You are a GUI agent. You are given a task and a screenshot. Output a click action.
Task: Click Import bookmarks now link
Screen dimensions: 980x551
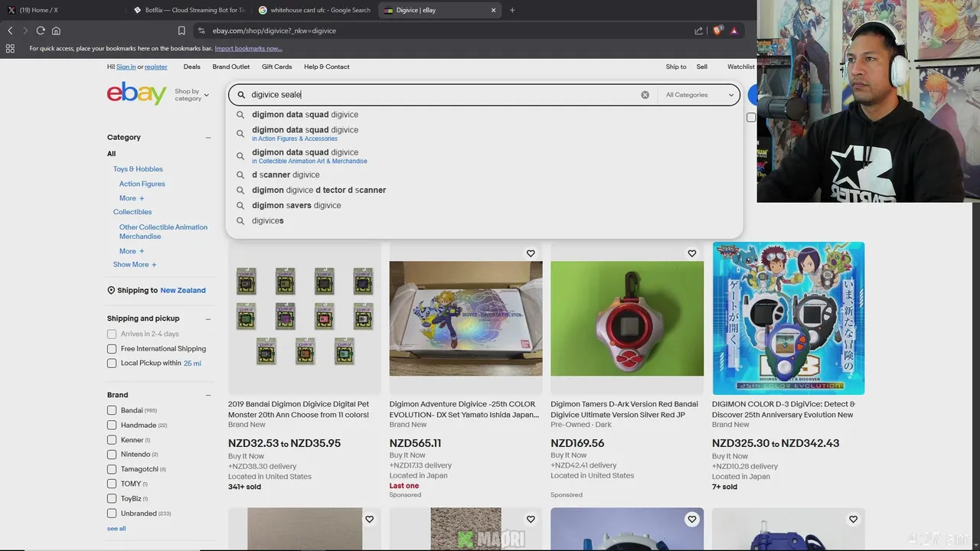tap(248, 48)
